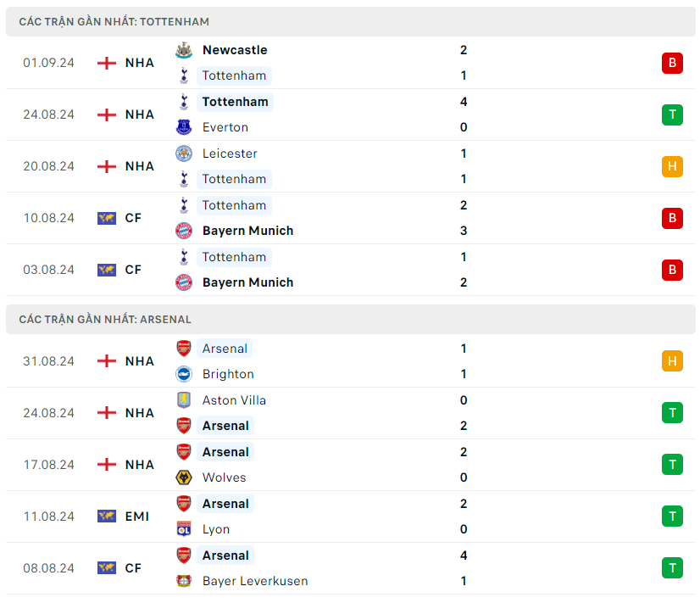700x603 pixels.
Task: Open the Bayer Leverkusen team link
Action: [255, 581]
